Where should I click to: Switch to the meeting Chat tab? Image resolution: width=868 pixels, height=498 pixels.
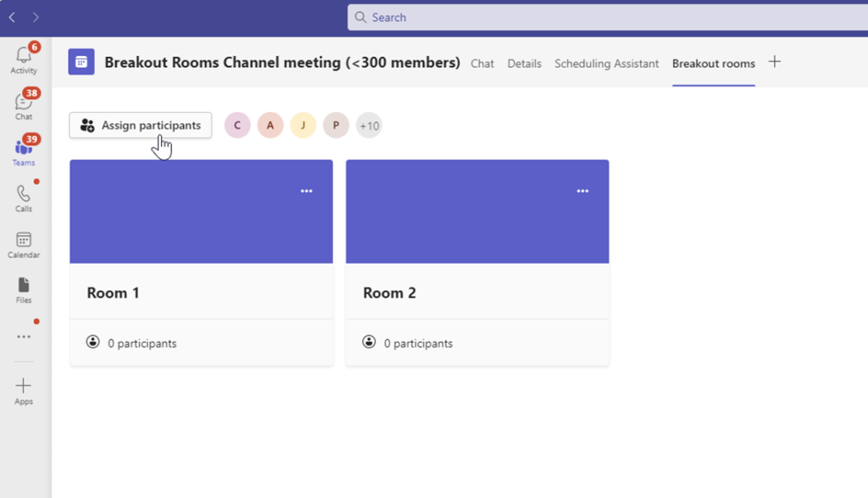coord(482,64)
